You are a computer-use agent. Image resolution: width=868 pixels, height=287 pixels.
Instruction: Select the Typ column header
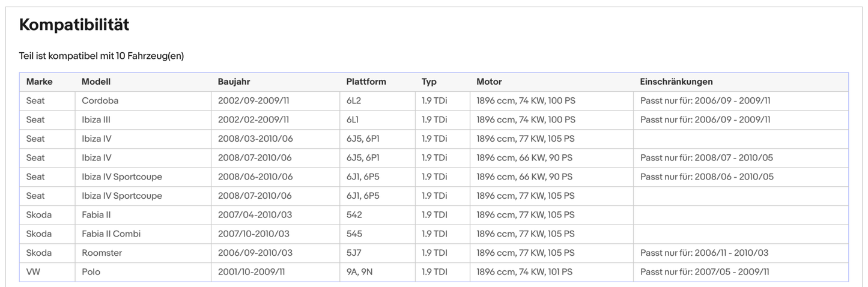429,82
